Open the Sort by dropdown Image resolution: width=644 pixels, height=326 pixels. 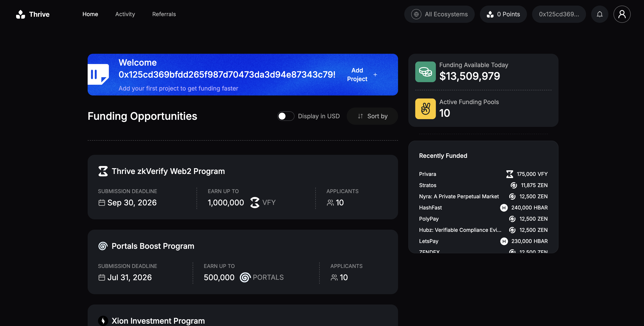pos(372,116)
